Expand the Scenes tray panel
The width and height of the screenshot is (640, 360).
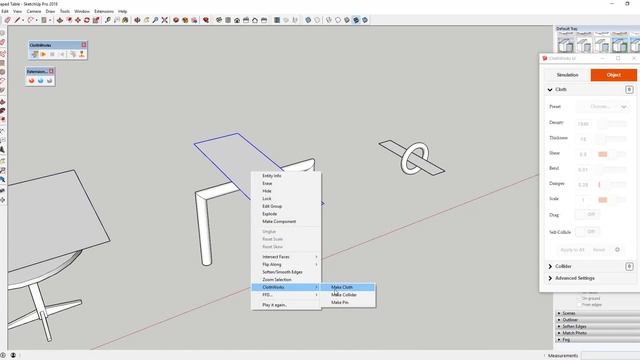(x=598, y=313)
